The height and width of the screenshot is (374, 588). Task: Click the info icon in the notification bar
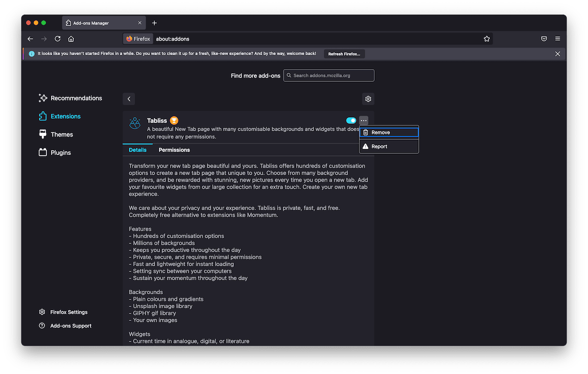coord(31,54)
